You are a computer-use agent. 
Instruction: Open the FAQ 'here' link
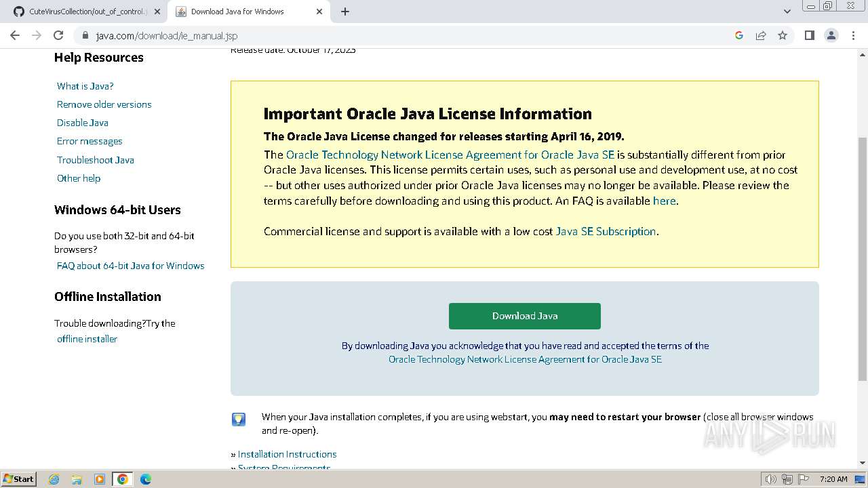tap(665, 201)
